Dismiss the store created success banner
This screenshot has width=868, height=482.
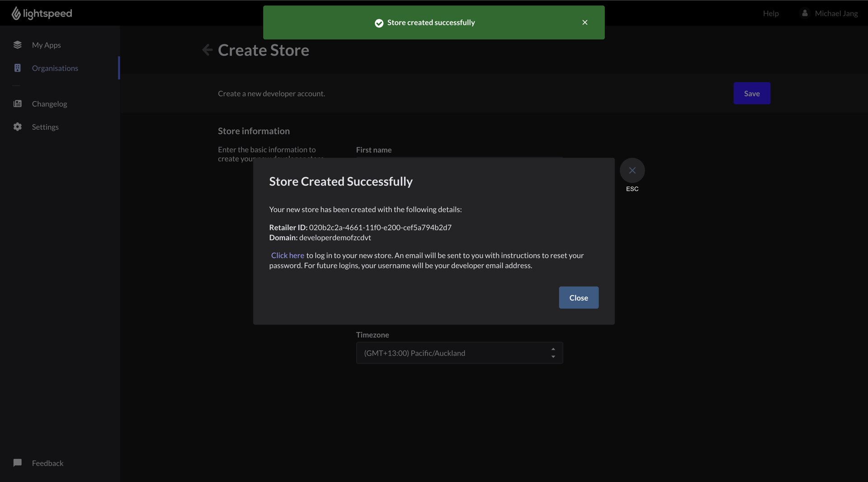[585, 22]
